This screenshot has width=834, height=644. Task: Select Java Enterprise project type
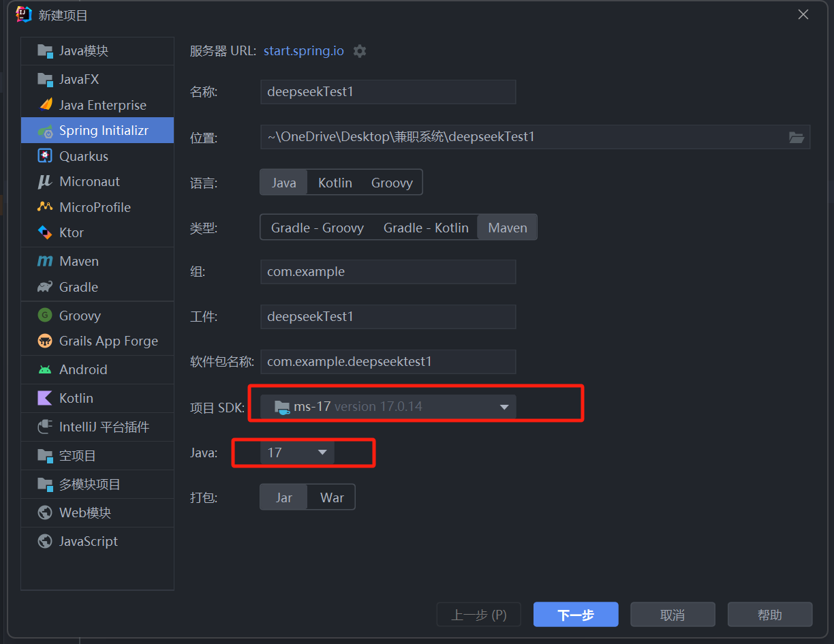click(97, 105)
